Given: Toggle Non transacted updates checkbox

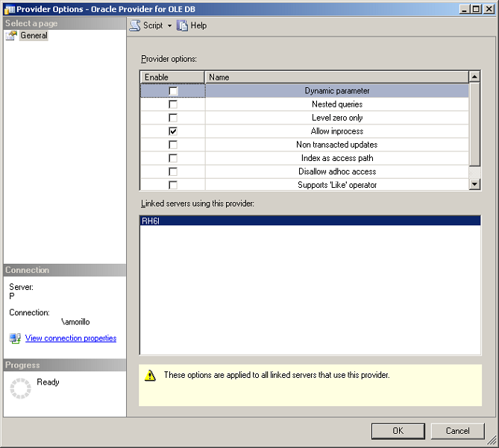Looking at the screenshot, I should pyautogui.click(x=173, y=145).
